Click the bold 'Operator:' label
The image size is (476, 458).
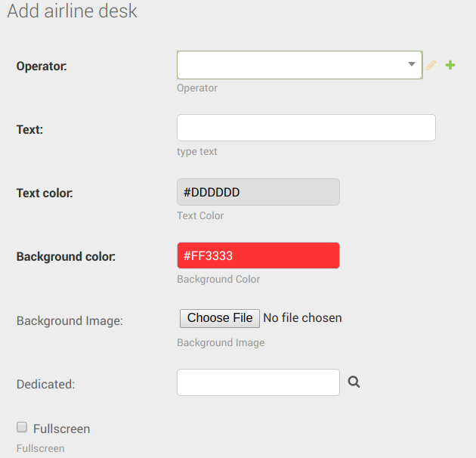click(42, 66)
